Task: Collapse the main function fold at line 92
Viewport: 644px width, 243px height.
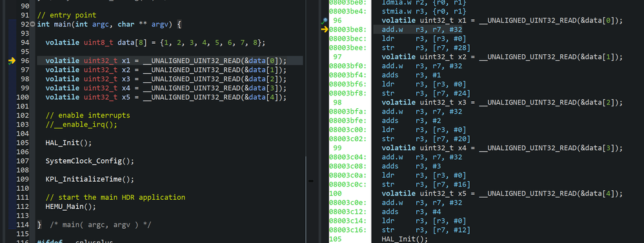Action: coord(33,24)
